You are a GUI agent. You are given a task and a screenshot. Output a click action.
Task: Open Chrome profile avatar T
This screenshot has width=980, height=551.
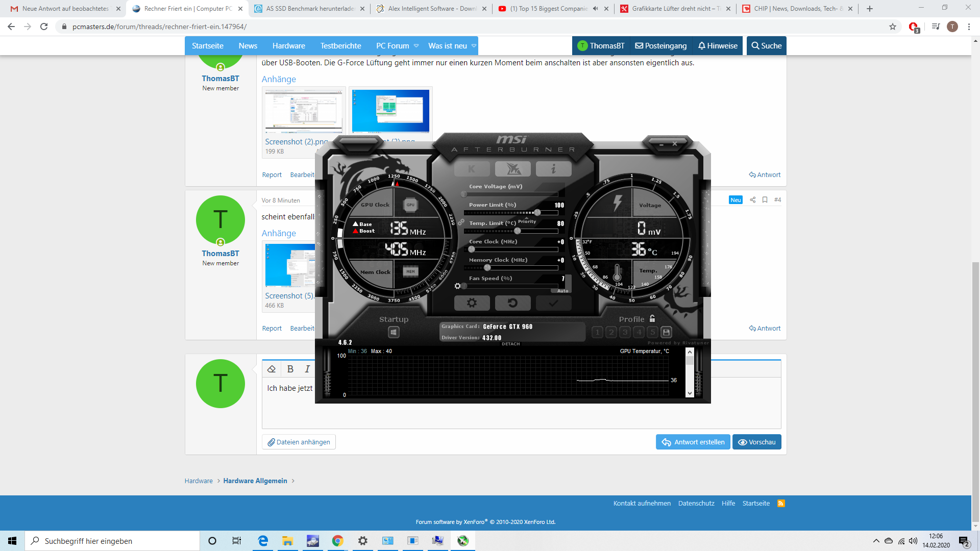[952, 27]
